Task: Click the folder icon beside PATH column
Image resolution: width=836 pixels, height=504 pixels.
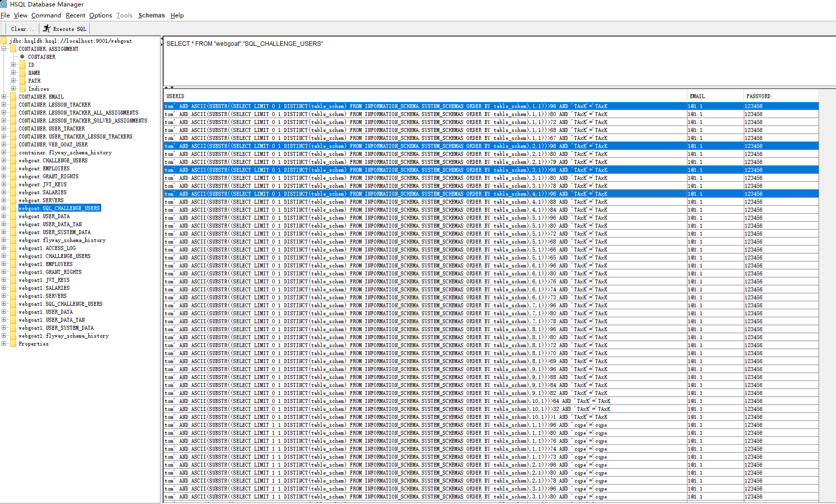Action: pyautogui.click(x=22, y=81)
